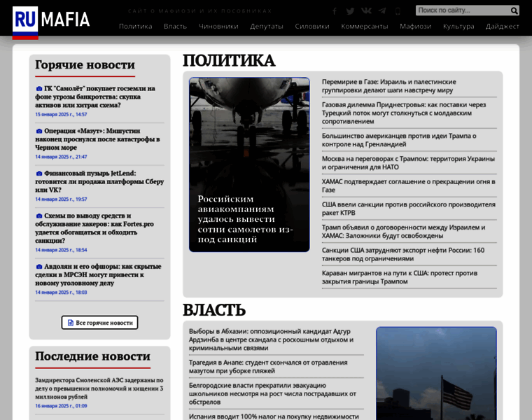Read Финансовый пузырь JetLend article

tap(99, 181)
